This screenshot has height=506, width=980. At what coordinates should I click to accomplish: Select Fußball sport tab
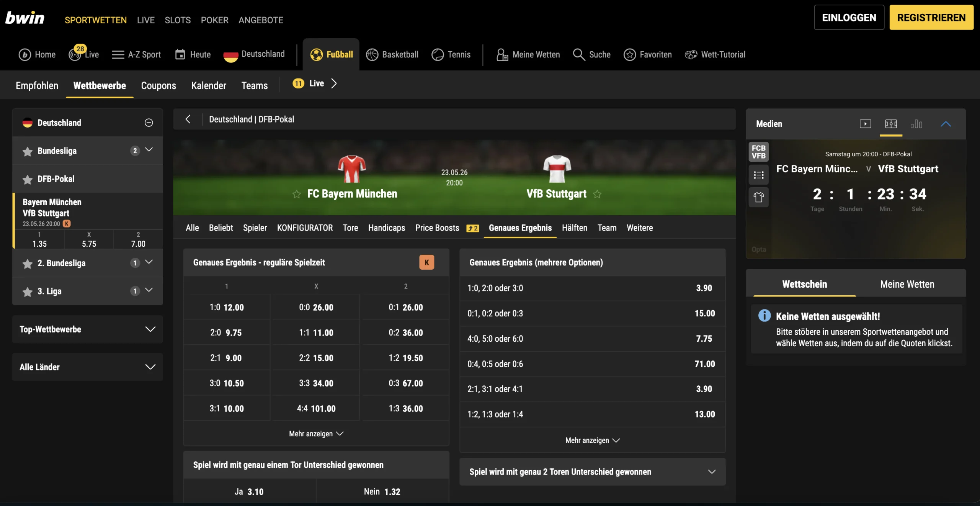[331, 54]
